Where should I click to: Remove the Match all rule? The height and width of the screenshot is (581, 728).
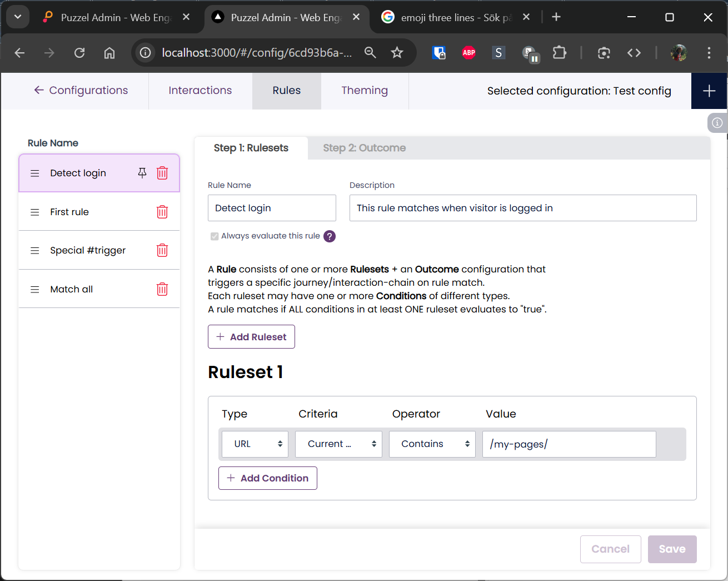pos(162,289)
